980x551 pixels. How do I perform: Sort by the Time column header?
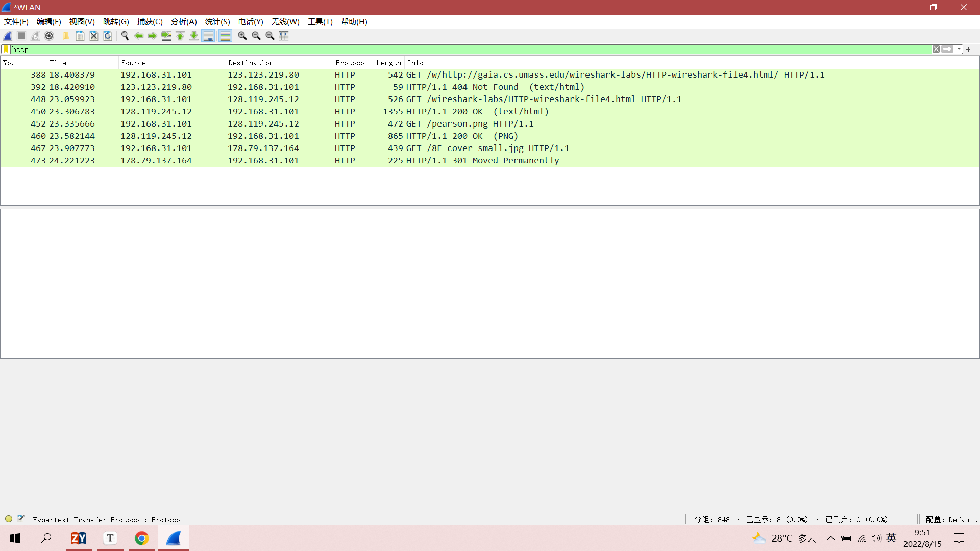(83, 63)
